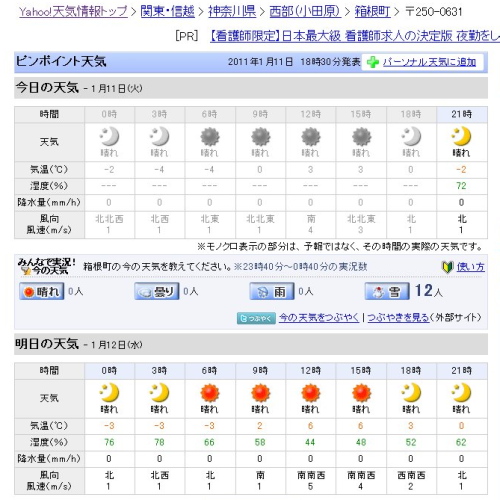Open the 今の天気をつぶやく link
The image size is (500, 500).
[x=319, y=318]
